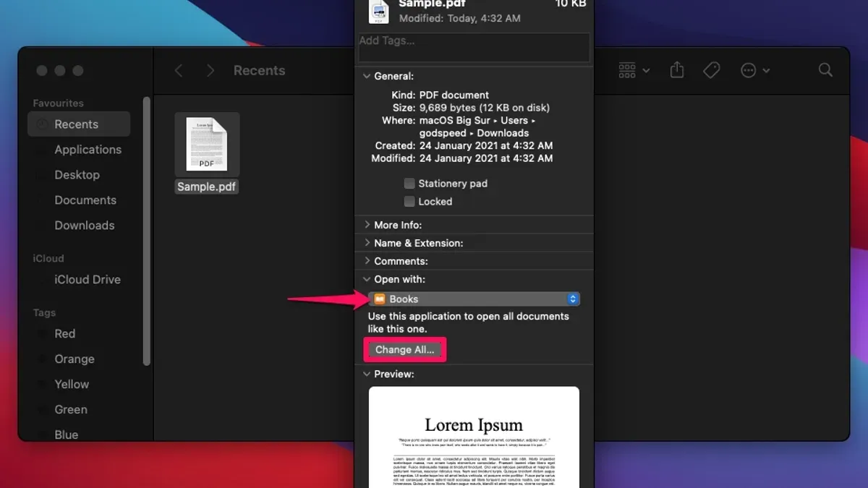The width and height of the screenshot is (868, 488).
Task: Collapse the Preview section
Action: pyautogui.click(x=367, y=374)
